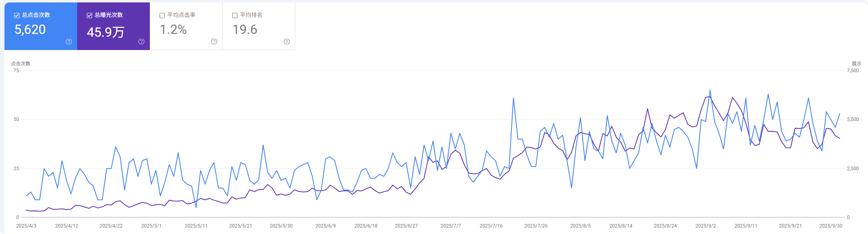The image size is (868, 234).
Task: Click the 45.9万 impressions value
Action: click(x=105, y=32)
